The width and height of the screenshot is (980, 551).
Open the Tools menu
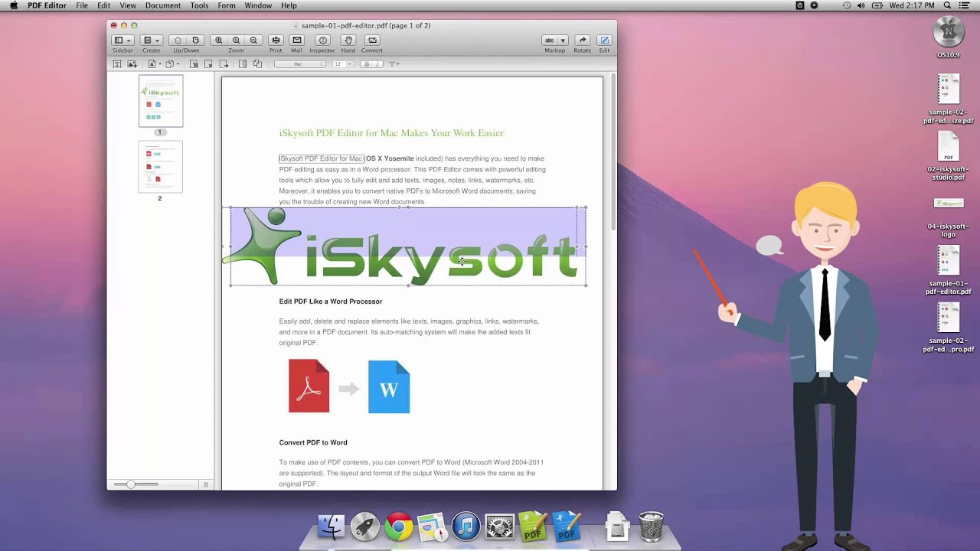(199, 5)
